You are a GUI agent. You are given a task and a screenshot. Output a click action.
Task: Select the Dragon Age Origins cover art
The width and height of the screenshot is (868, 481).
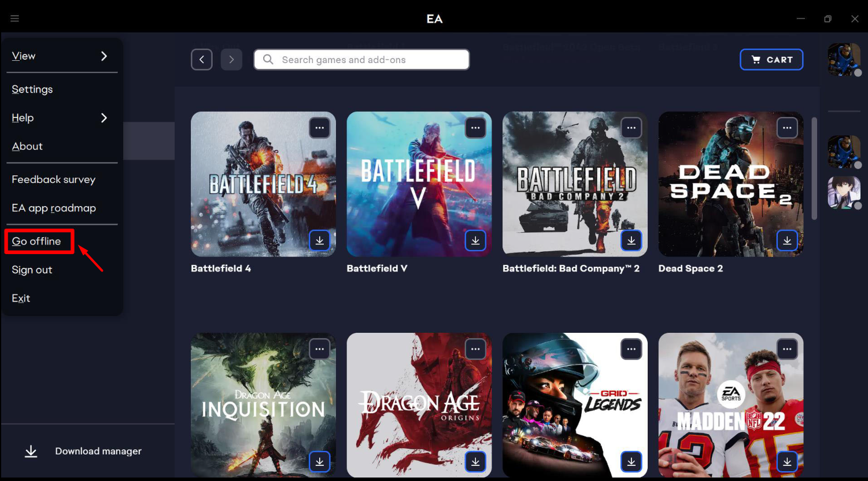(x=419, y=405)
